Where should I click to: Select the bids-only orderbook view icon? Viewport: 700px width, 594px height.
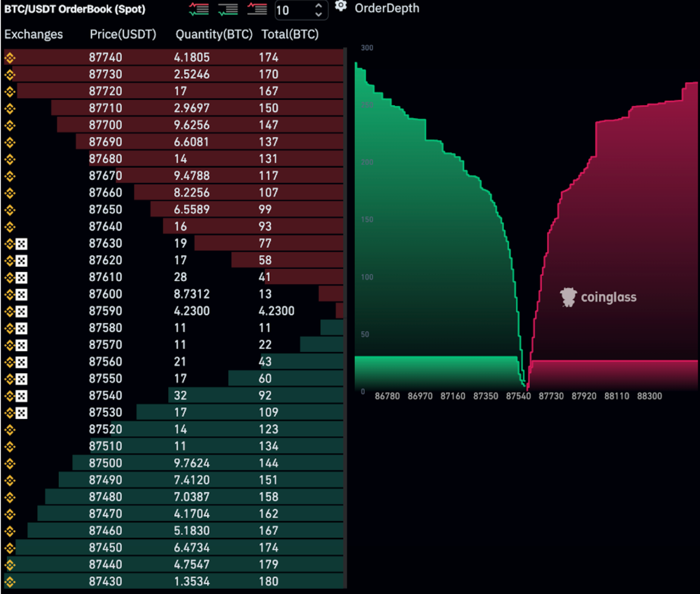tap(228, 9)
